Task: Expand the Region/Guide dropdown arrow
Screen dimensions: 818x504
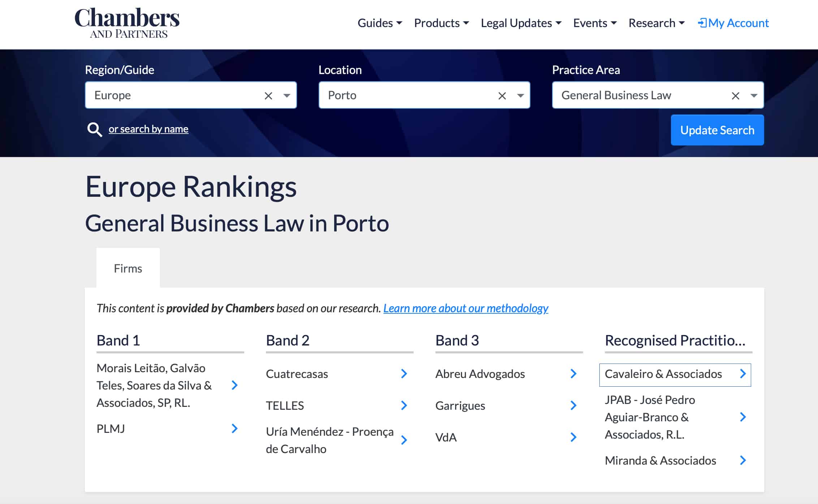Action: click(287, 96)
